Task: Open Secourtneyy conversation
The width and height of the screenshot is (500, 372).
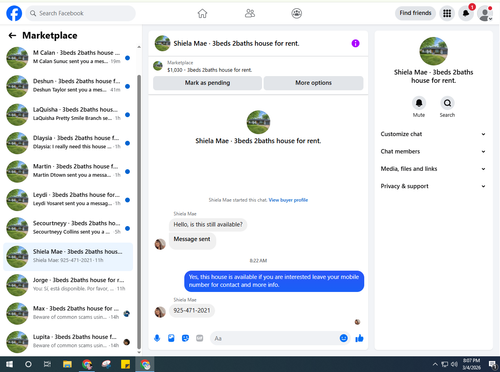Action: [68, 228]
